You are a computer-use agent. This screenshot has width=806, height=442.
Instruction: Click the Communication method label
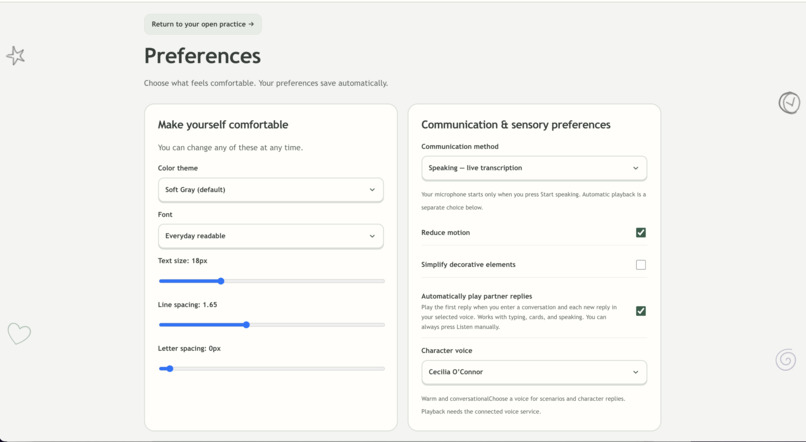pyautogui.click(x=460, y=146)
